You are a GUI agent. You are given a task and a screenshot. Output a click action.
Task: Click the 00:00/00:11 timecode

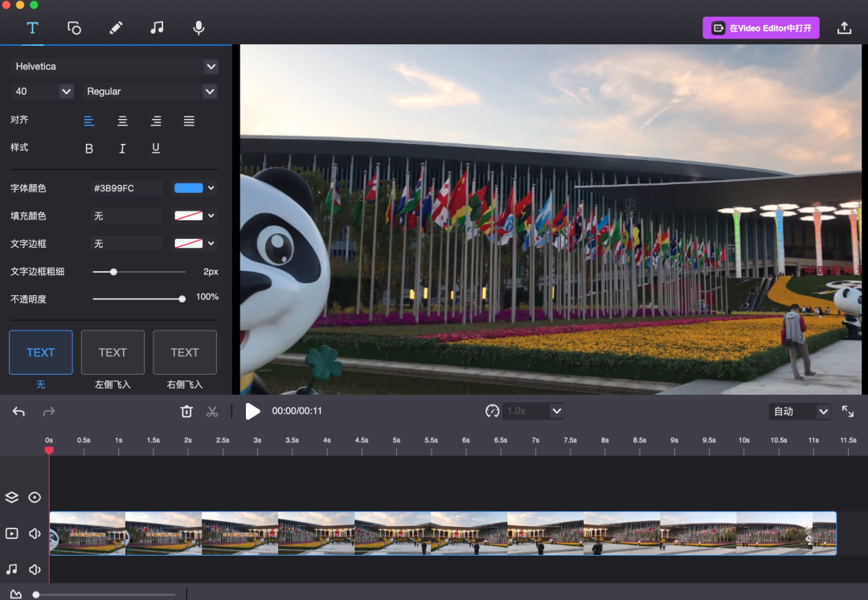(x=297, y=411)
